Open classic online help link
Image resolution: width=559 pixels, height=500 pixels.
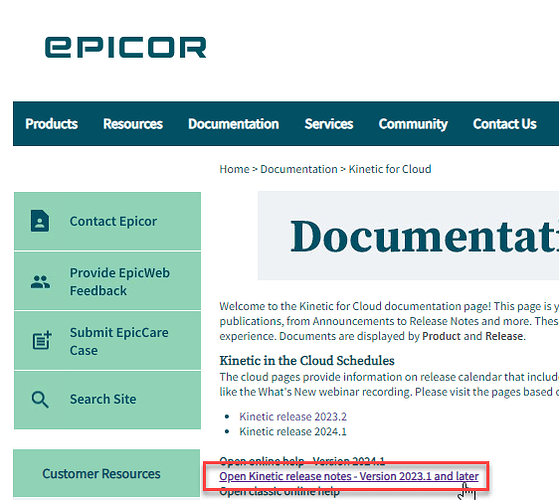279,491
